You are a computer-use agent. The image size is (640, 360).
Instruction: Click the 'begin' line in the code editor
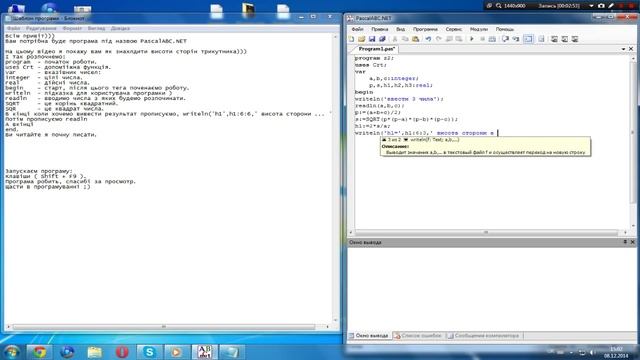click(364, 92)
